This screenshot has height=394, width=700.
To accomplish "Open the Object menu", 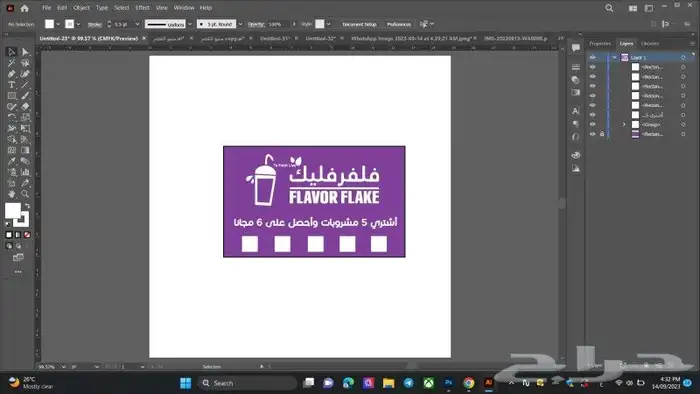I will click(x=81, y=8).
